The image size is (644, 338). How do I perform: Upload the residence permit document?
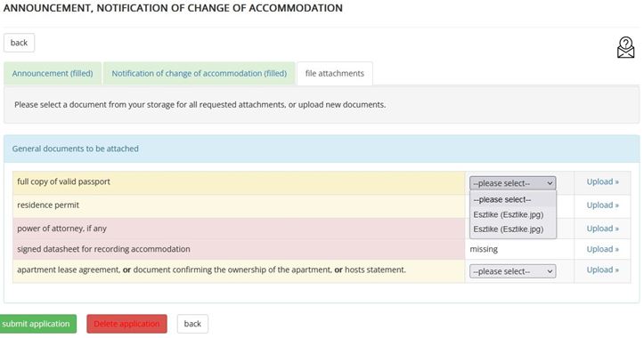[x=602, y=205]
